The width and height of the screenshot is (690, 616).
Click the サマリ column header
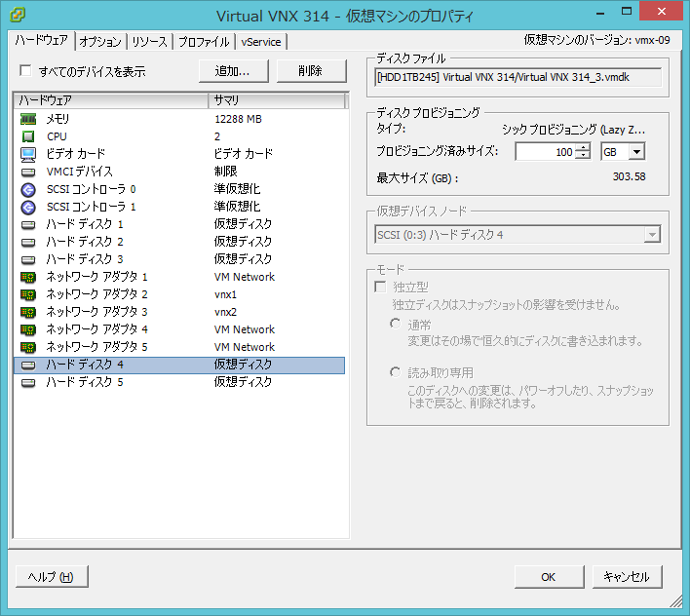[x=277, y=100]
